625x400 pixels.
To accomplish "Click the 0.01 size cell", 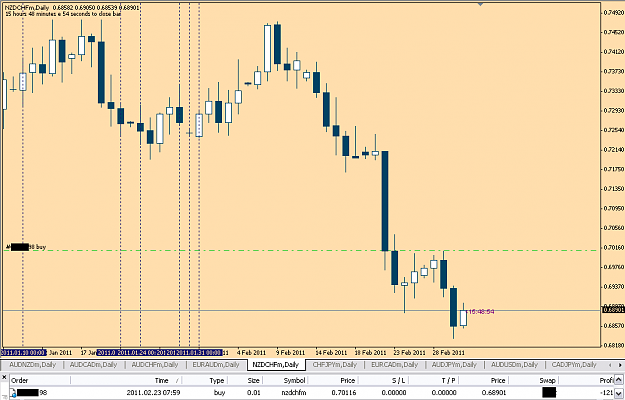I will (x=254, y=393).
